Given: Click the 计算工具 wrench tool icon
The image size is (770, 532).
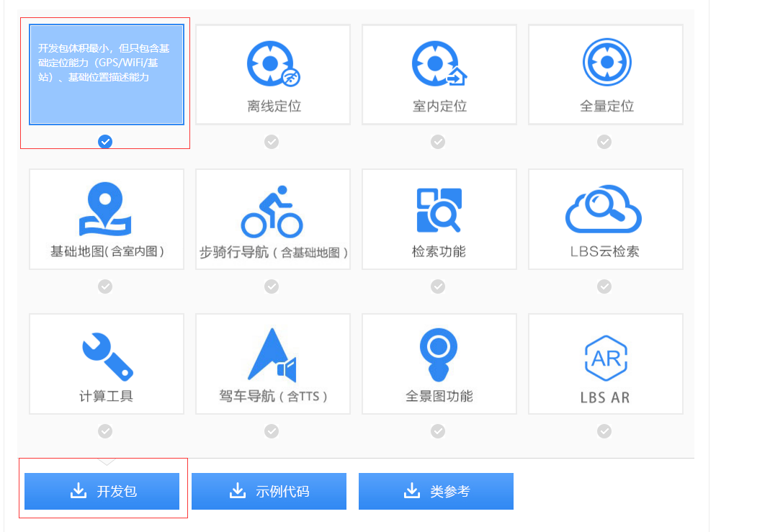Looking at the screenshot, I should point(106,354).
